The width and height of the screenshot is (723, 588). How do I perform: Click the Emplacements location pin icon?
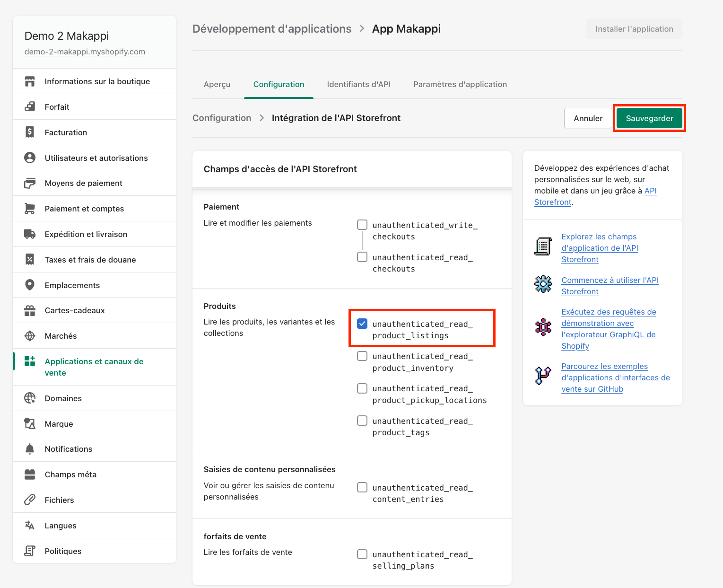(x=30, y=285)
